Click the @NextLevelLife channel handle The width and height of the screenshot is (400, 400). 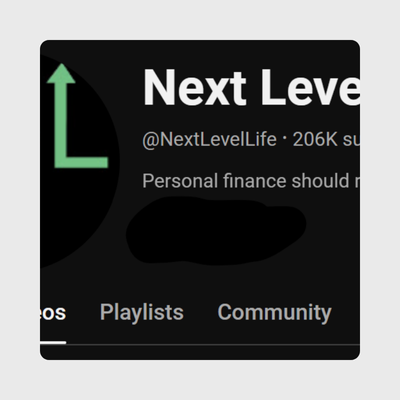tap(209, 139)
